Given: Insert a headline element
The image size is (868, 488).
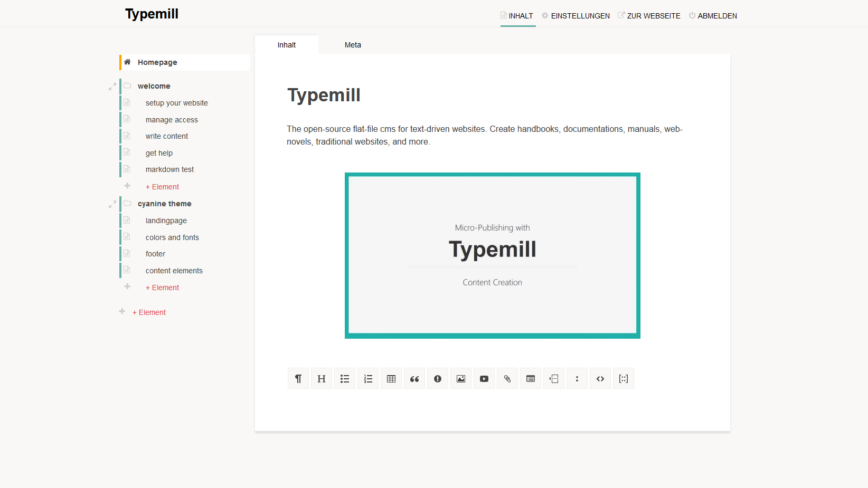Looking at the screenshot, I should 322,378.
